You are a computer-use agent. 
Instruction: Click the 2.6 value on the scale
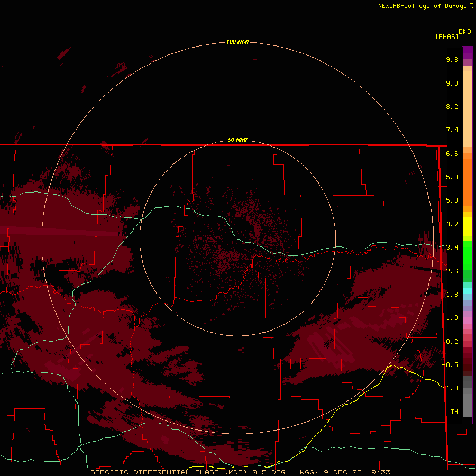tap(452, 271)
